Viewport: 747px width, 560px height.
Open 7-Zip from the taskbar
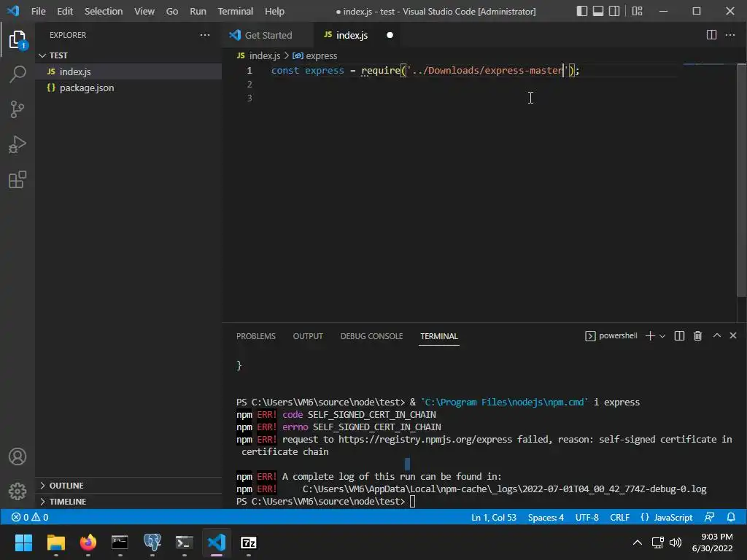point(249,542)
